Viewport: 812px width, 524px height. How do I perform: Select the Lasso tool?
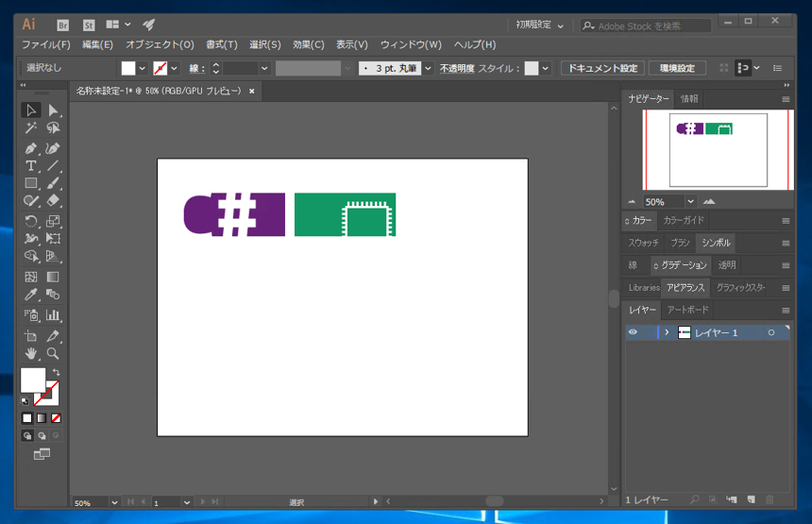click(53, 127)
